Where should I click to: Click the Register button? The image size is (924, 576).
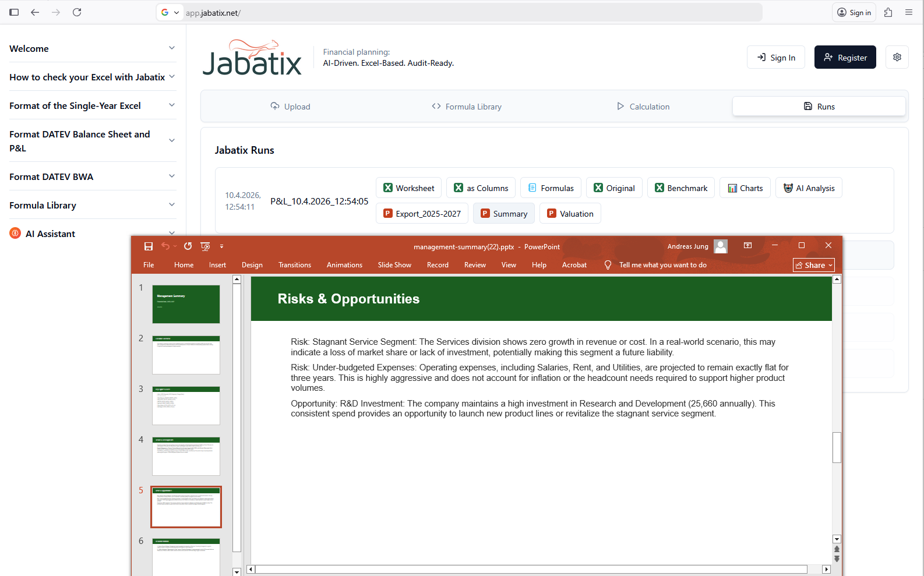point(845,57)
